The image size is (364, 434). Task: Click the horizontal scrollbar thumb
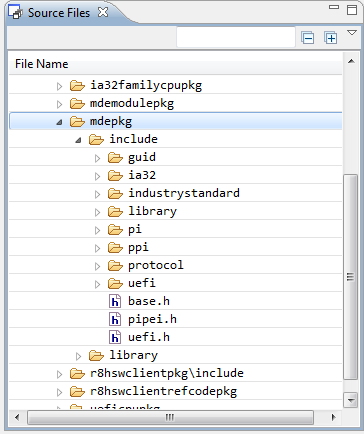(170, 417)
